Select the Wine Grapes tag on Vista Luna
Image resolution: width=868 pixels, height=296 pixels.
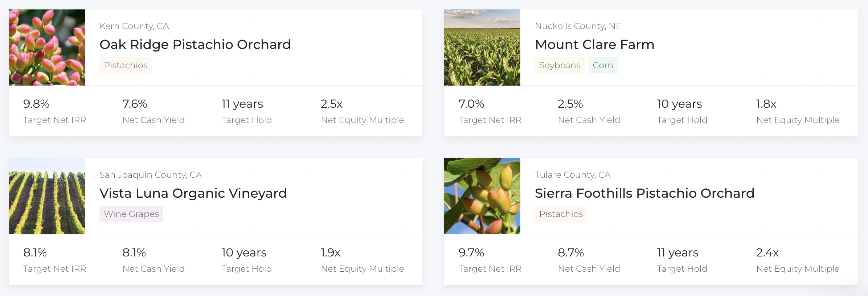pyautogui.click(x=131, y=214)
